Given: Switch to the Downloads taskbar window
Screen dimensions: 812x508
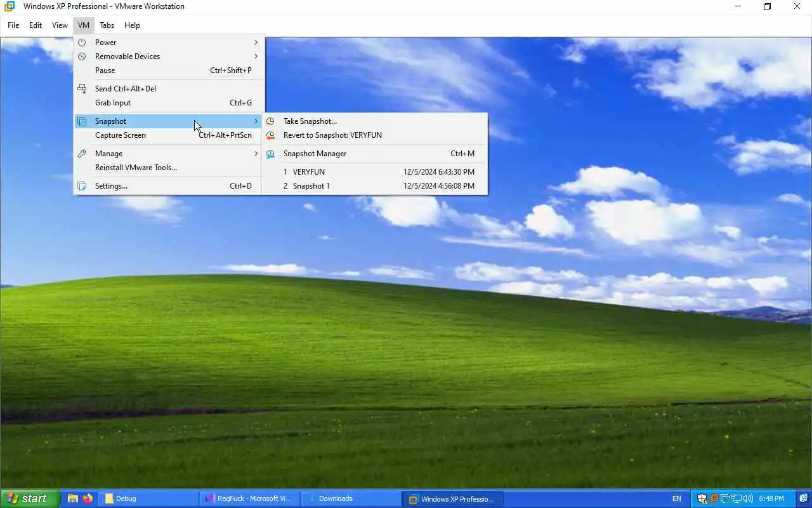Looking at the screenshot, I should coord(351,498).
